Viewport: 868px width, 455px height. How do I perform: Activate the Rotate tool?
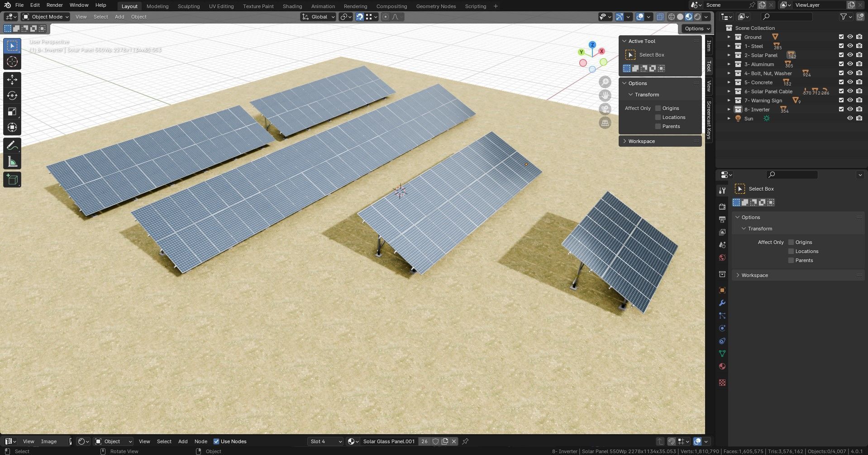click(12, 96)
